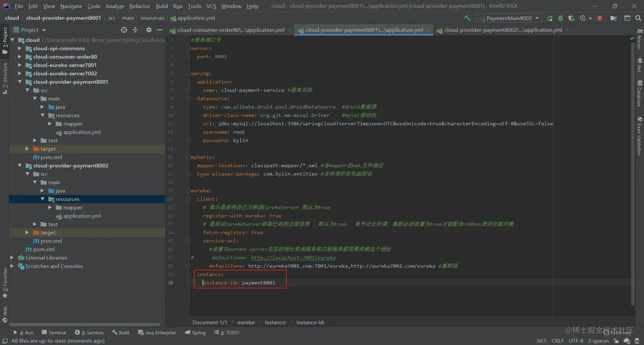This screenshot has height=345, width=644.
Task: Click the cloud-provider-payment8001 breadcrumb in navigation bar
Action: [x=63, y=18]
